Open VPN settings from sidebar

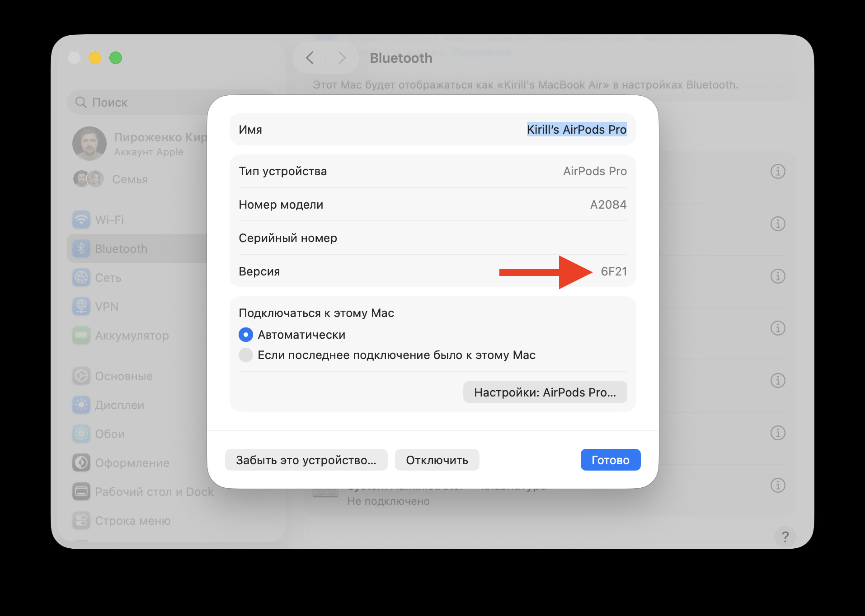click(107, 306)
